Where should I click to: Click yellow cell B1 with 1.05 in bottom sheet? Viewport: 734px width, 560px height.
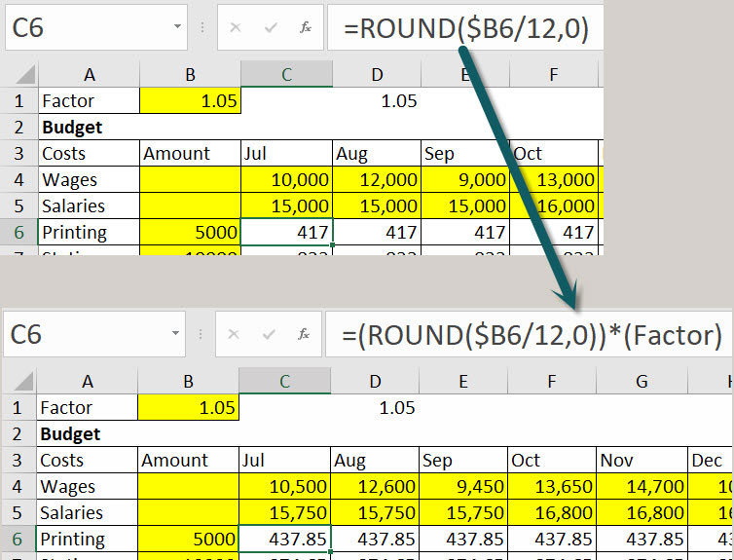188,407
